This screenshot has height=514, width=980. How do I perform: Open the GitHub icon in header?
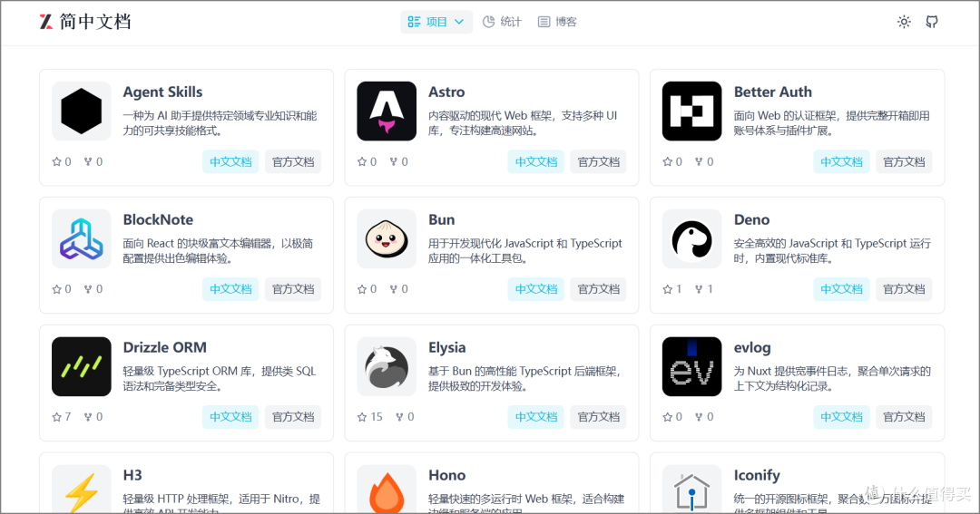[931, 22]
